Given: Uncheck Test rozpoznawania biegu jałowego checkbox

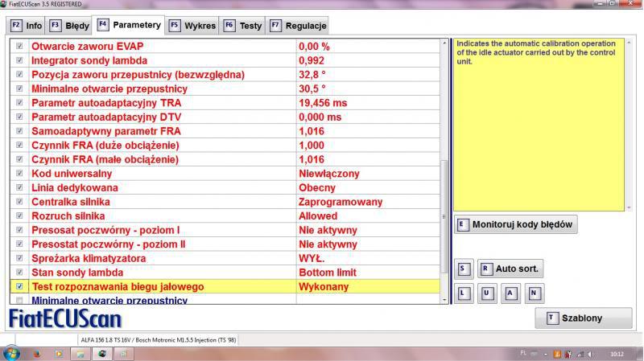Looking at the screenshot, I should click(20, 286).
